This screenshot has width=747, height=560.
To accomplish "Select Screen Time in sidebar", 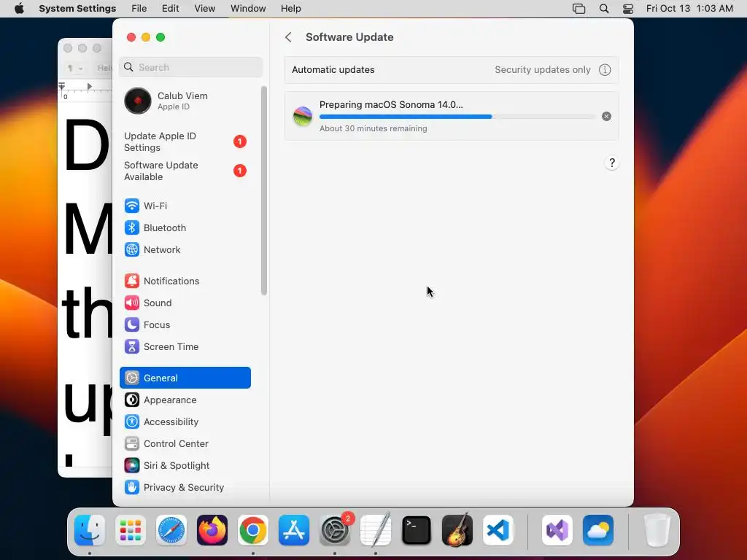I will click(185, 346).
